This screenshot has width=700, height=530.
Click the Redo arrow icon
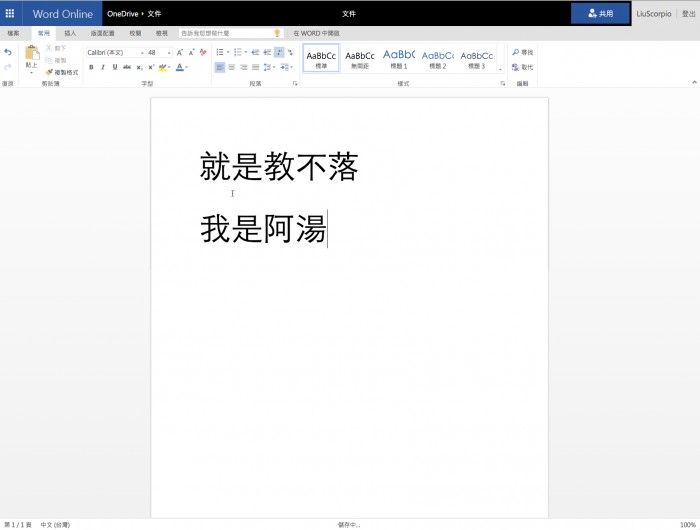(8, 67)
